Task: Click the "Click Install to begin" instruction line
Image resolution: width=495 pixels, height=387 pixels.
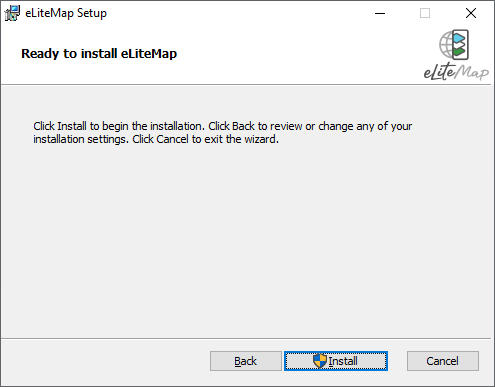Action: (x=223, y=126)
